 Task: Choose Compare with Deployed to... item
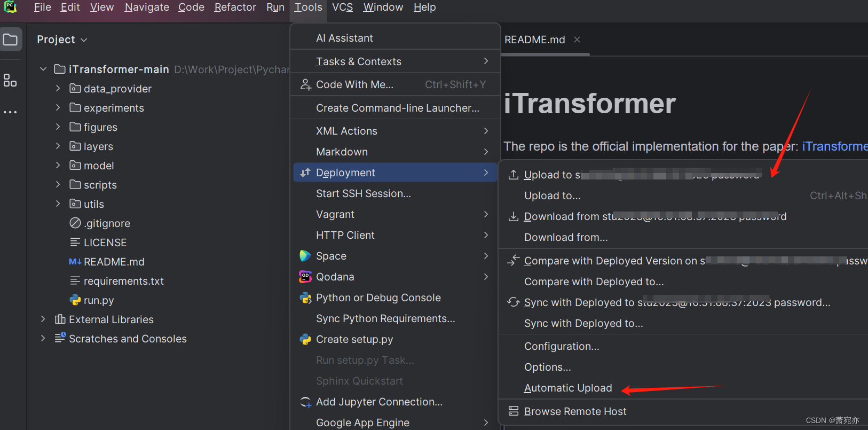[594, 282]
